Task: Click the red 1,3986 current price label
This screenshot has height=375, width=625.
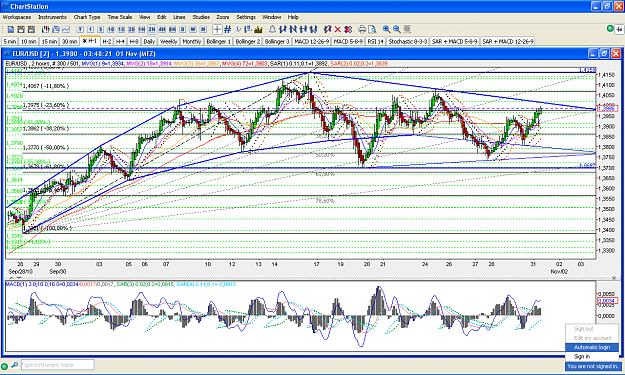Action: pos(607,109)
